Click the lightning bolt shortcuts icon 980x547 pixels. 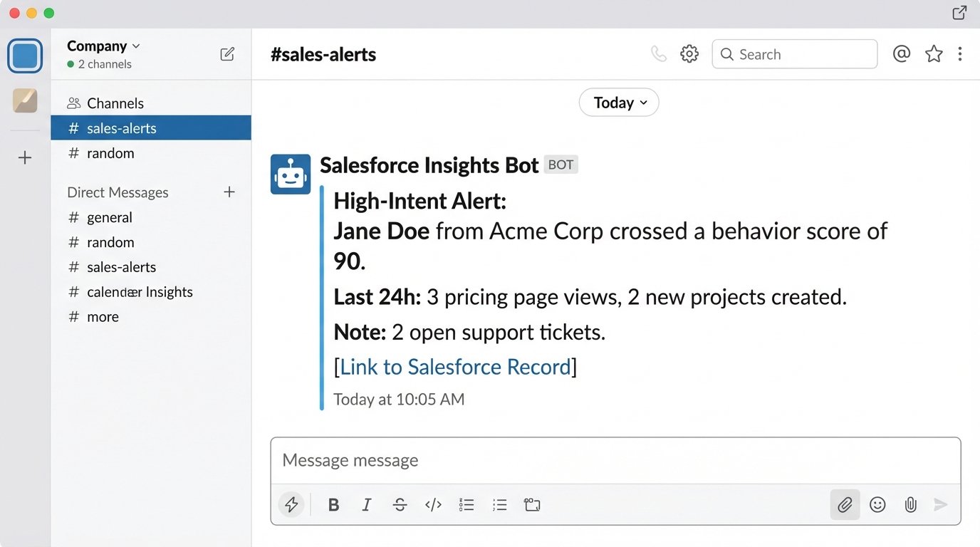tap(291, 505)
